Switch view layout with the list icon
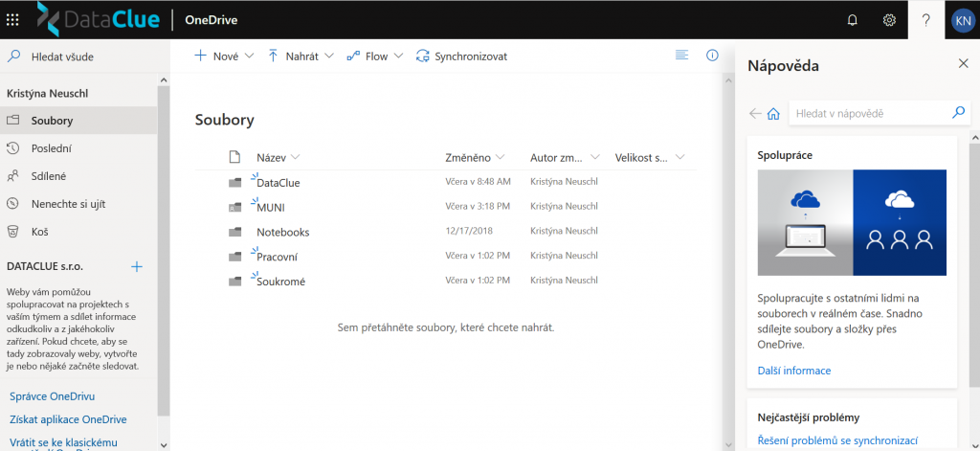 681,56
